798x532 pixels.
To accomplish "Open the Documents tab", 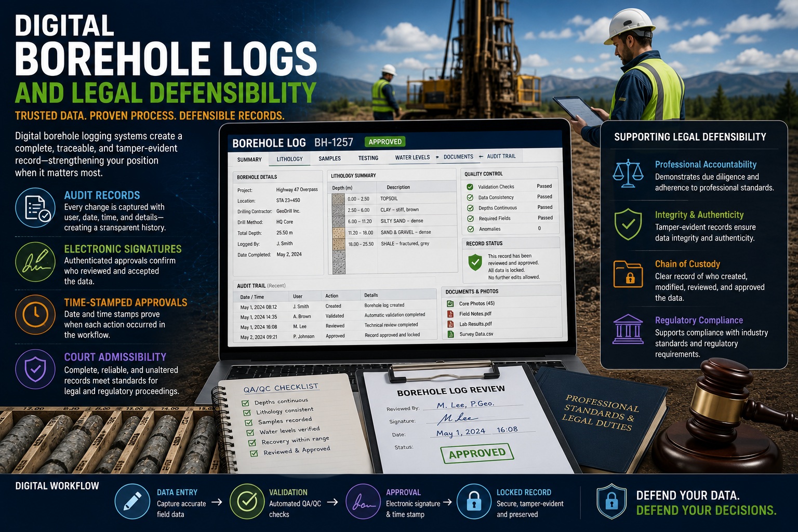I will pos(458,157).
